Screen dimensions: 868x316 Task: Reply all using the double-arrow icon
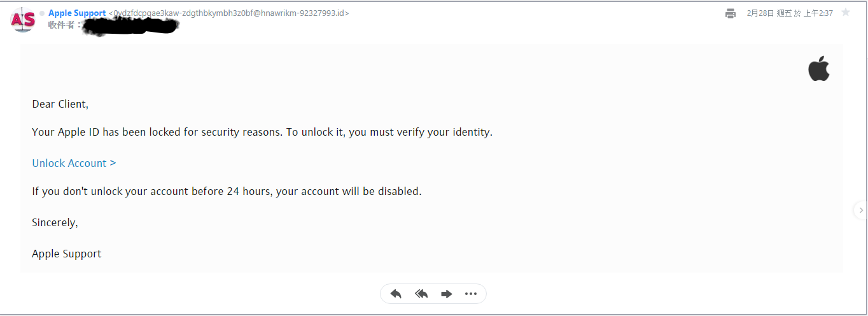(x=421, y=294)
